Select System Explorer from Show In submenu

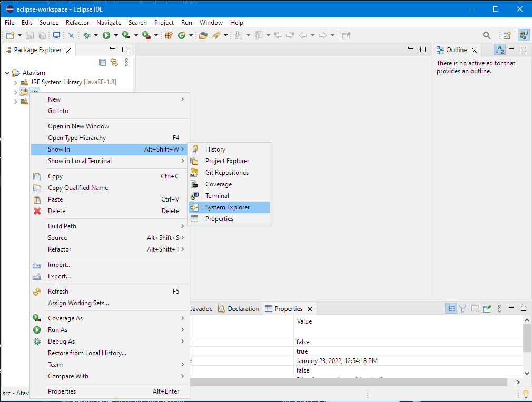click(227, 207)
